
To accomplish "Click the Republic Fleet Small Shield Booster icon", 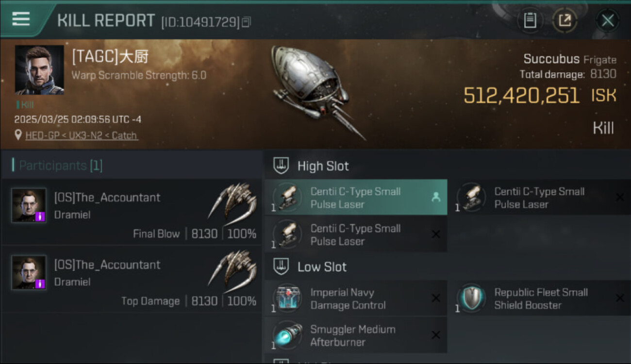I will (x=471, y=298).
